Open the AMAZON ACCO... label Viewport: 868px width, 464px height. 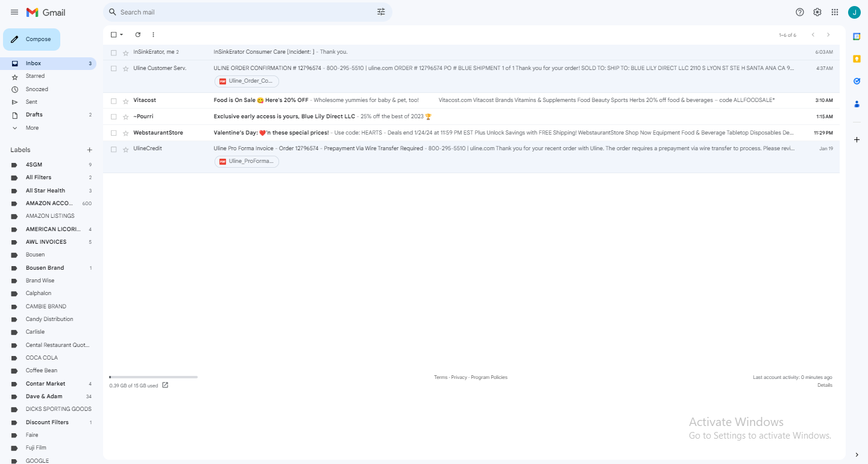tap(48, 203)
